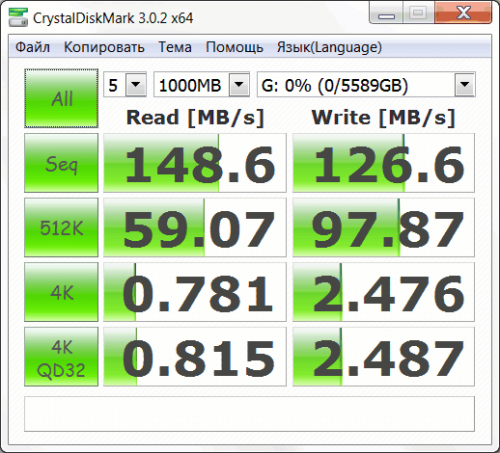
Task: Open the Файл menu
Action: 33,47
